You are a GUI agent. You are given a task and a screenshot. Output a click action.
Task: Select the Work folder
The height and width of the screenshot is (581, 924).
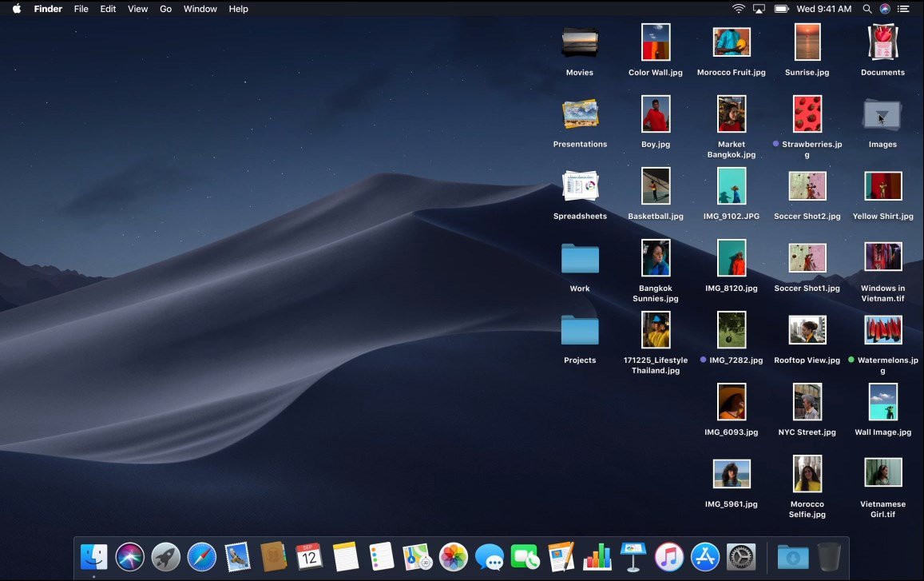click(580, 258)
